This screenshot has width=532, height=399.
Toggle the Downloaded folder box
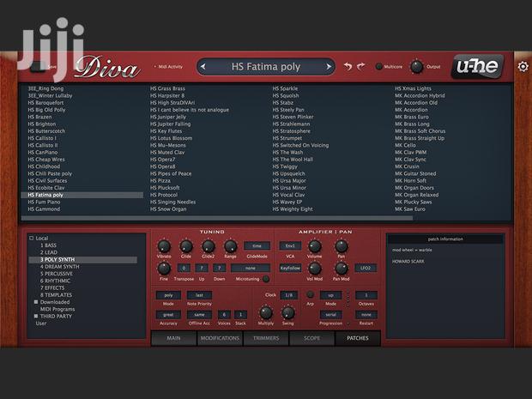tap(36, 302)
